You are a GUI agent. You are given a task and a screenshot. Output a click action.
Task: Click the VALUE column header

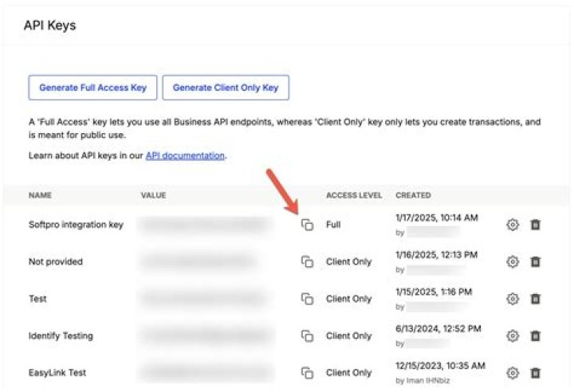click(x=153, y=195)
